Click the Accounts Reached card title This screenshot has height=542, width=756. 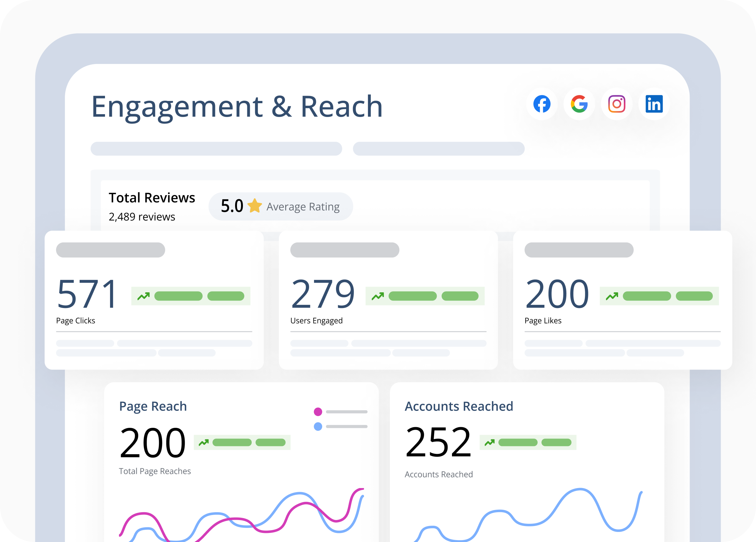click(x=459, y=406)
